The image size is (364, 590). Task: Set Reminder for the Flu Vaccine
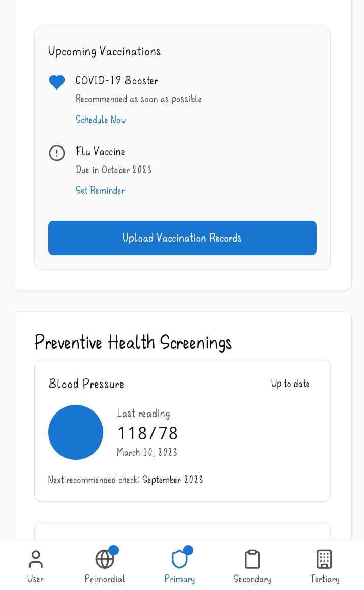[x=100, y=190]
